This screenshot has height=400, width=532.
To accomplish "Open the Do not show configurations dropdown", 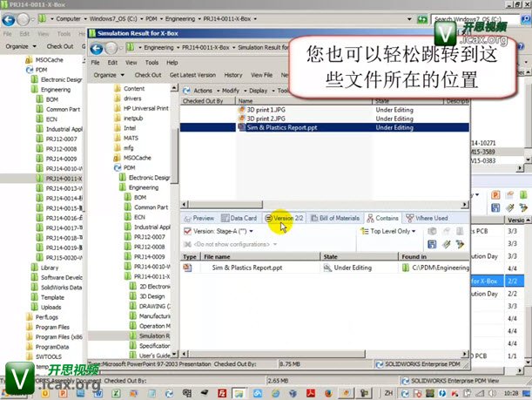I will pyautogui.click(x=275, y=245).
